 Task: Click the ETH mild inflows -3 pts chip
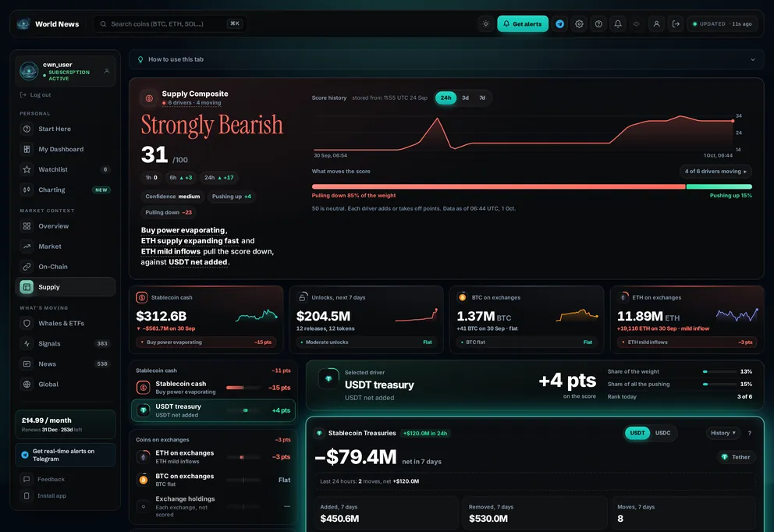[x=687, y=342]
